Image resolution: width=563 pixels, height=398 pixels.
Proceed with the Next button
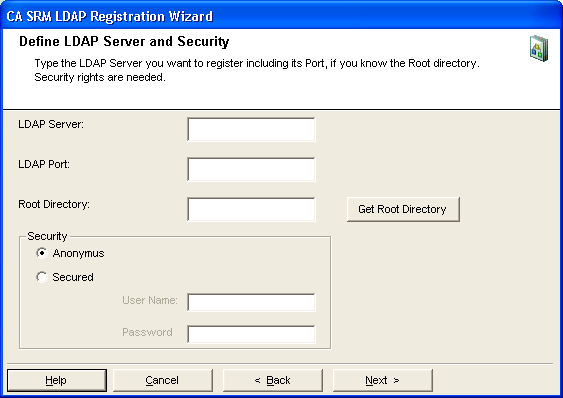point(383,380)
